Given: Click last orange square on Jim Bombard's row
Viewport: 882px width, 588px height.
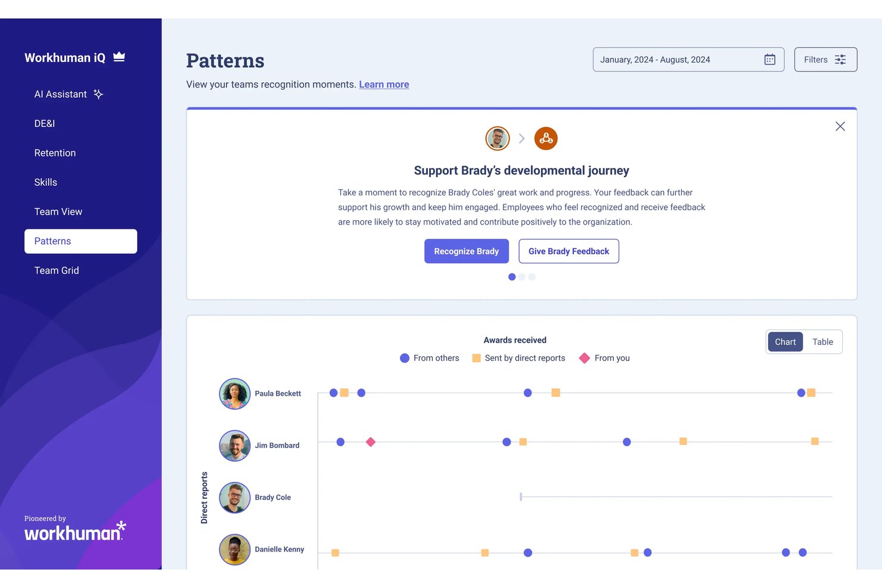Looking at the screenshot, I should pyautogui.click(x=815, y=441).
